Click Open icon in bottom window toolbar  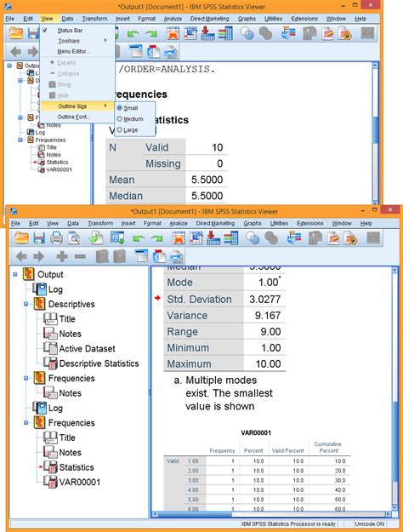21,237
